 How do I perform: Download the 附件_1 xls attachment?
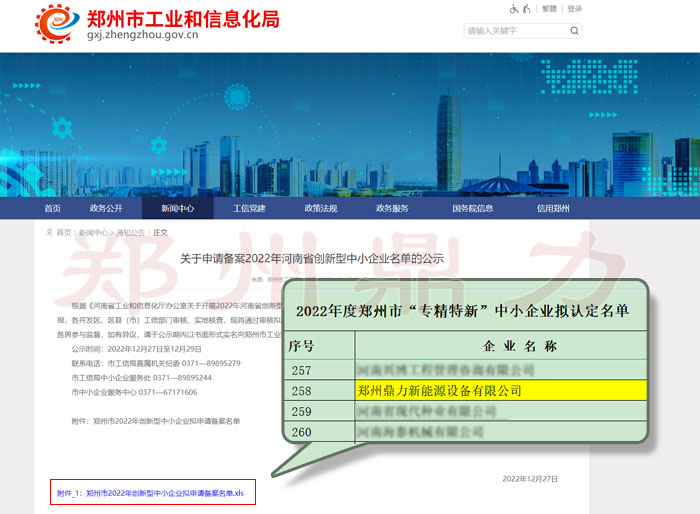click(157, 493)
